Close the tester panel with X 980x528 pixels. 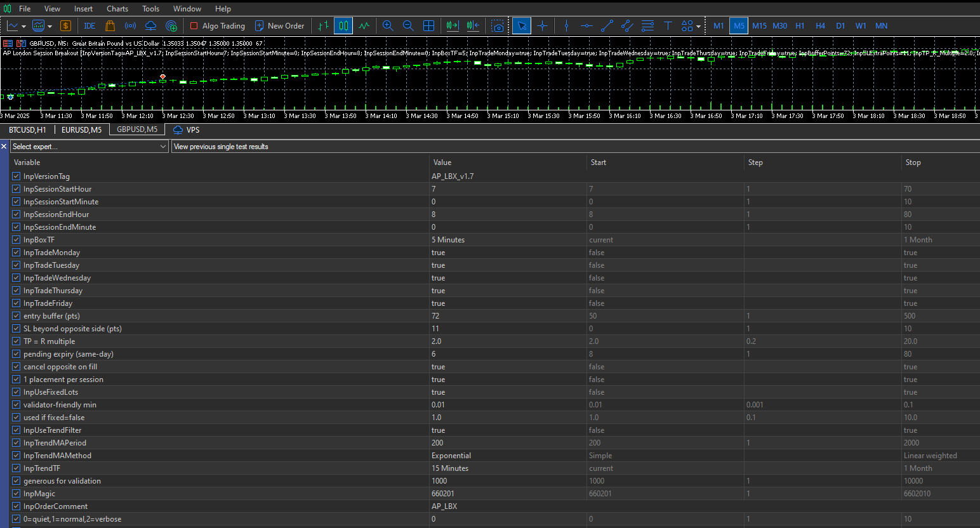pos(4,147)
